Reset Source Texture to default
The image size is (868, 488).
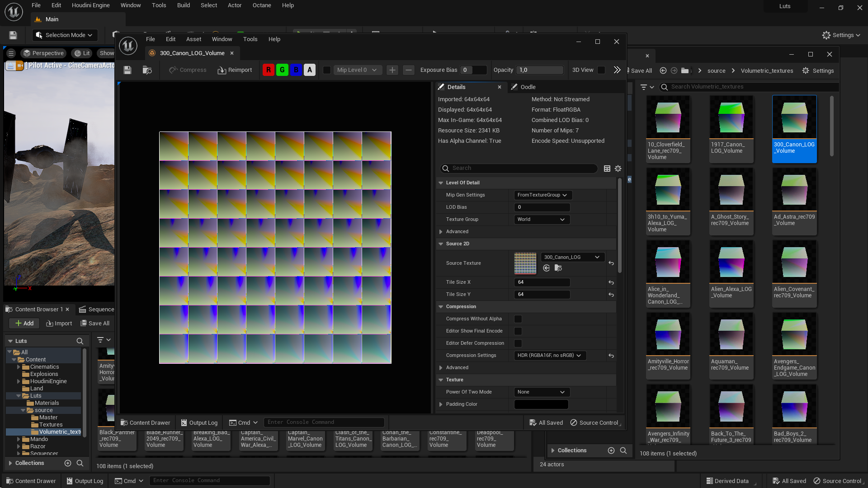click(x=611, y=263)
